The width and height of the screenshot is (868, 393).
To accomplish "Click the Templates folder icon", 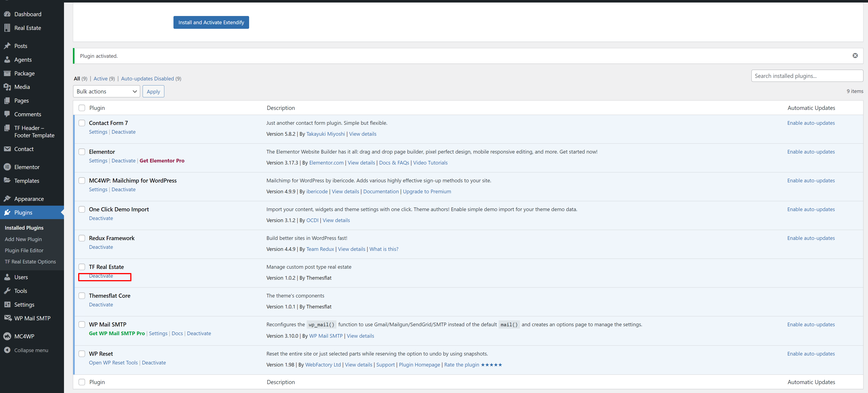I will coord(7,181).
